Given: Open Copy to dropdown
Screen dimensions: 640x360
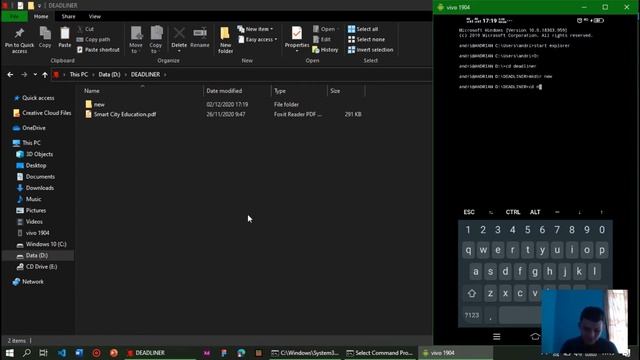Looking at the screenshot, I should (x=156, y=40).
